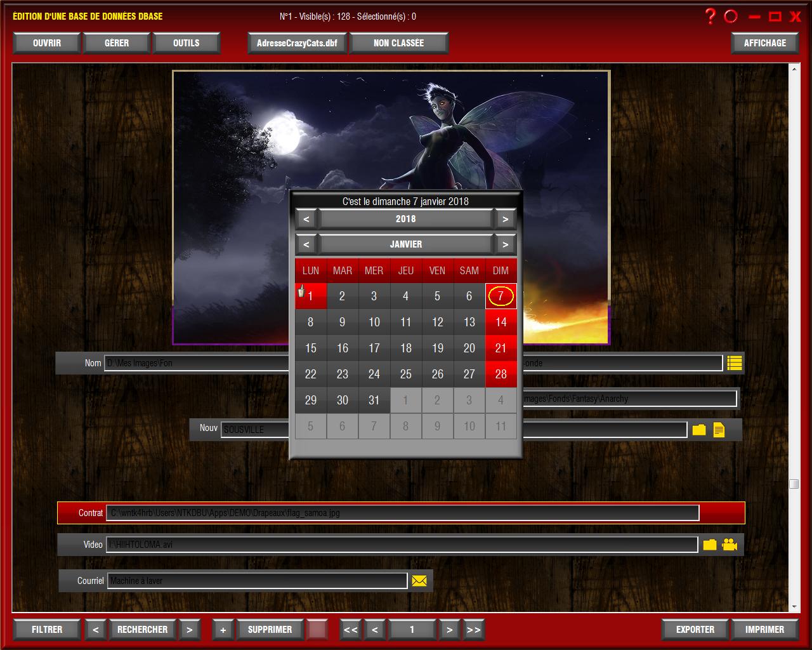Screen dimensions: 812x650
Task: Click the DIM weekday header
Action: [501, 271]
